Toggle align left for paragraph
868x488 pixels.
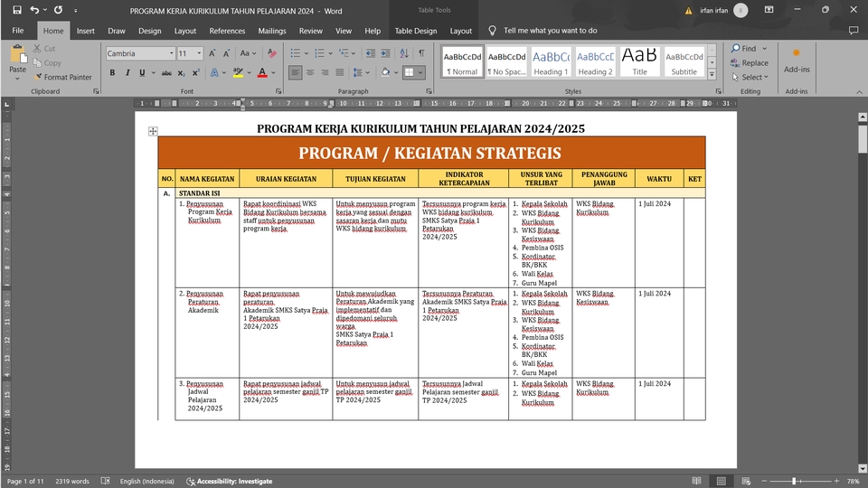[x=295, y=72]
